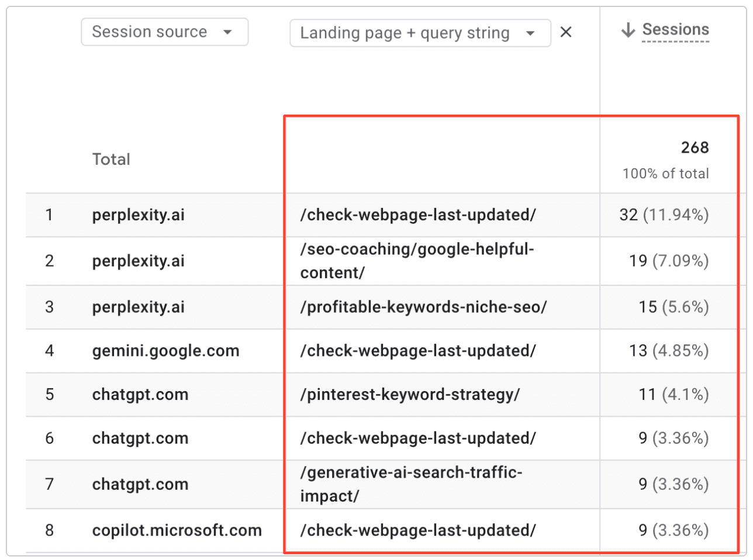Click 9 (3.36%) in row 6

673,438
